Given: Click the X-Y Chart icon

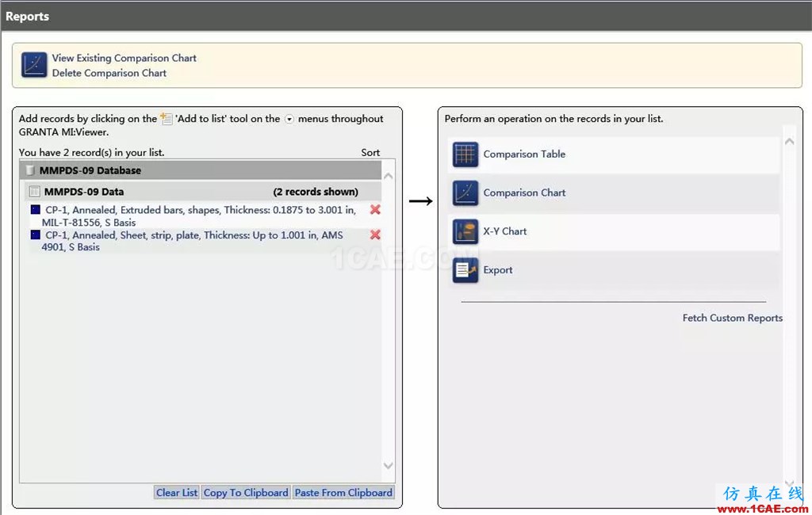Looking at the screenshot, I should (465, 231).
